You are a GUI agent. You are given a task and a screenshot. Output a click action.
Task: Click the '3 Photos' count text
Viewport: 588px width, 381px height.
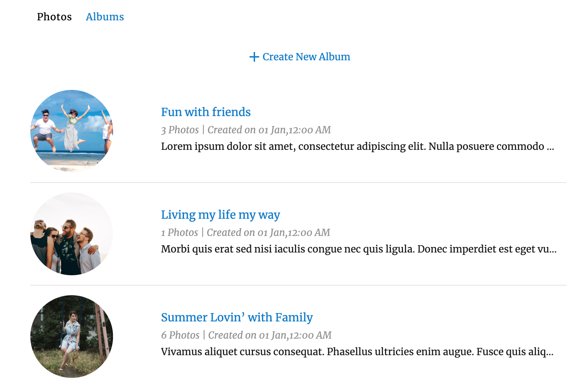point(180,130)
